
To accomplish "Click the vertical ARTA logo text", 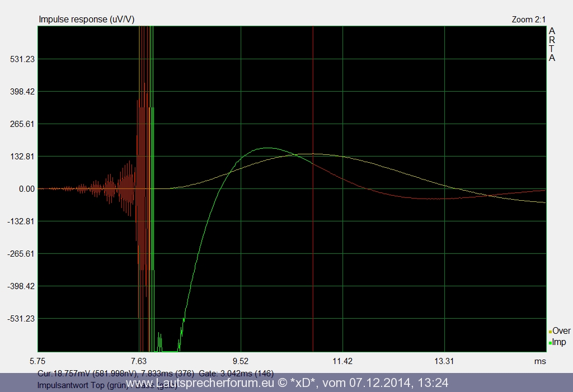I will click(552, 44).
